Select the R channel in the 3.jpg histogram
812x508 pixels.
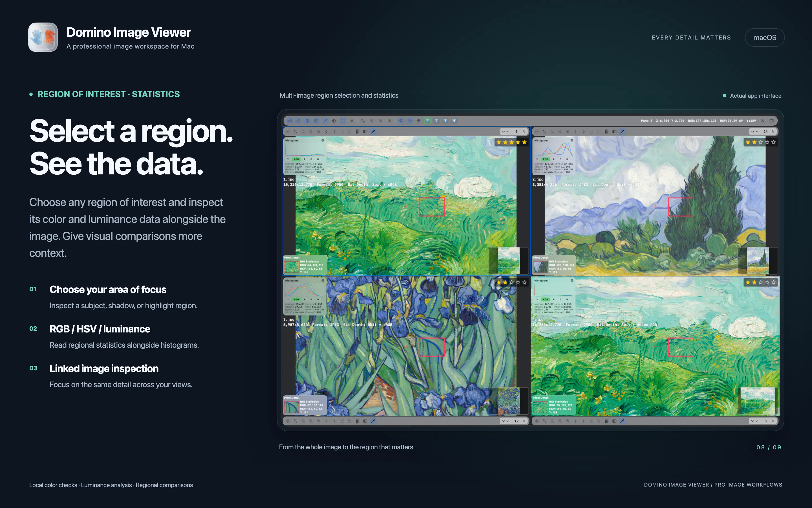[305, 299]
